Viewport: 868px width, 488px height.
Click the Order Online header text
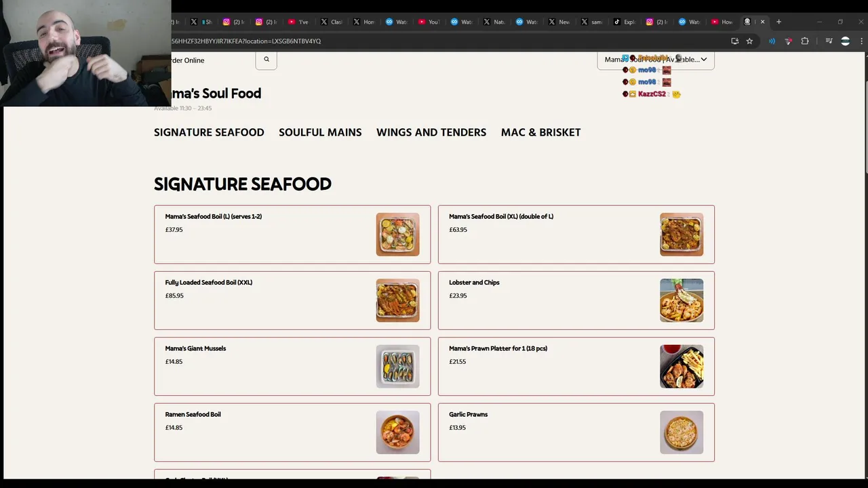click(x=188, y=60)
